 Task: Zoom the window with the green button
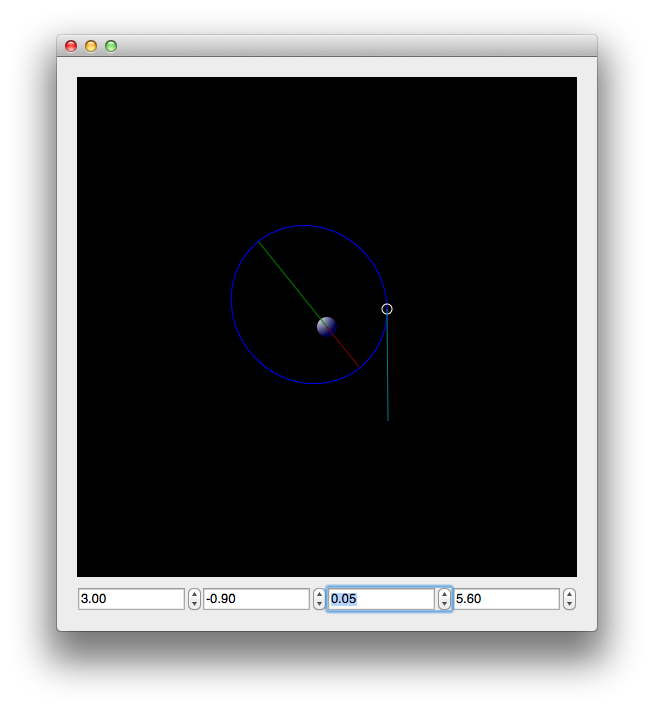click(111, 46)
